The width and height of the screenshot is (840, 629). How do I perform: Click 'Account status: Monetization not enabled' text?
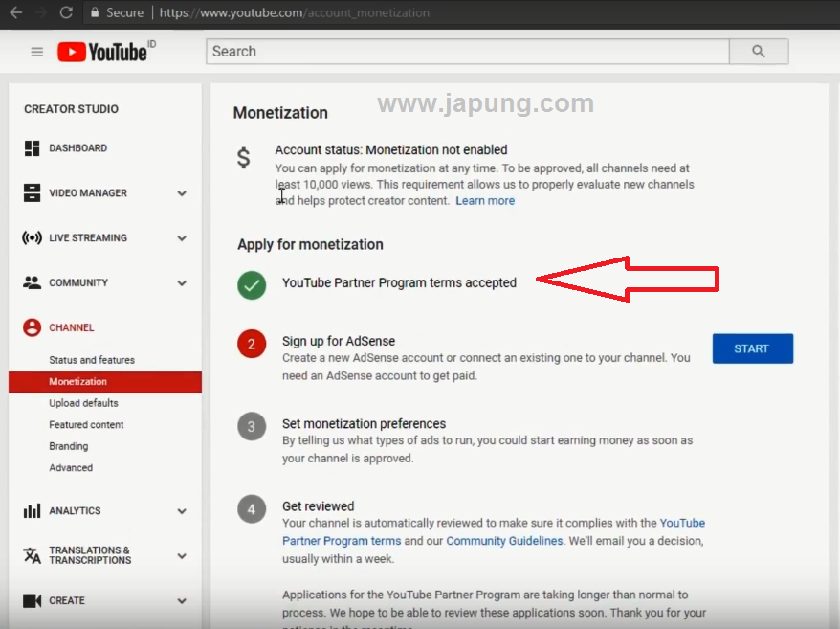click(391, 149)
